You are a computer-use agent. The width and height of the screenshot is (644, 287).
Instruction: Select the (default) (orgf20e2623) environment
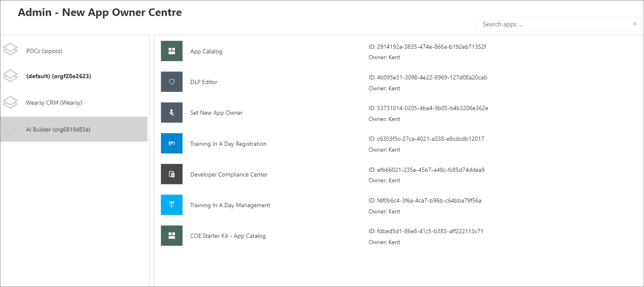click(58, 76)
